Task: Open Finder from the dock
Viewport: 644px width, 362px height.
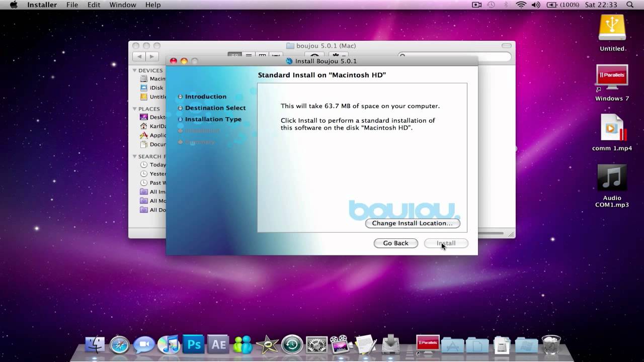Action: click(95, 344)
